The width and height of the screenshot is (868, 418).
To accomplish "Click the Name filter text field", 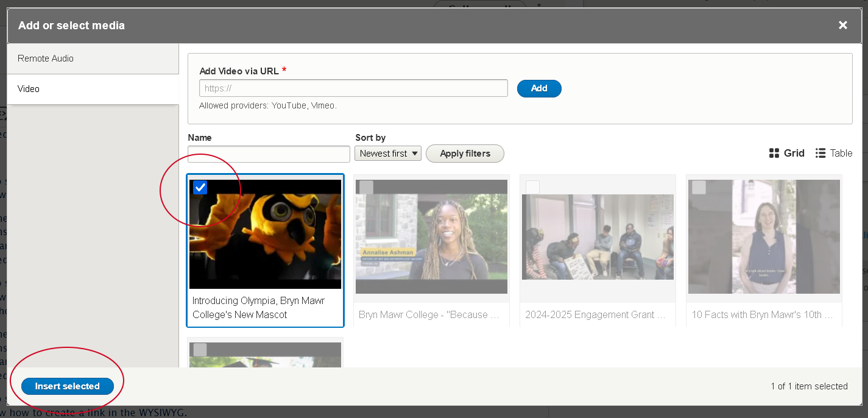I will tap(269, 154).
